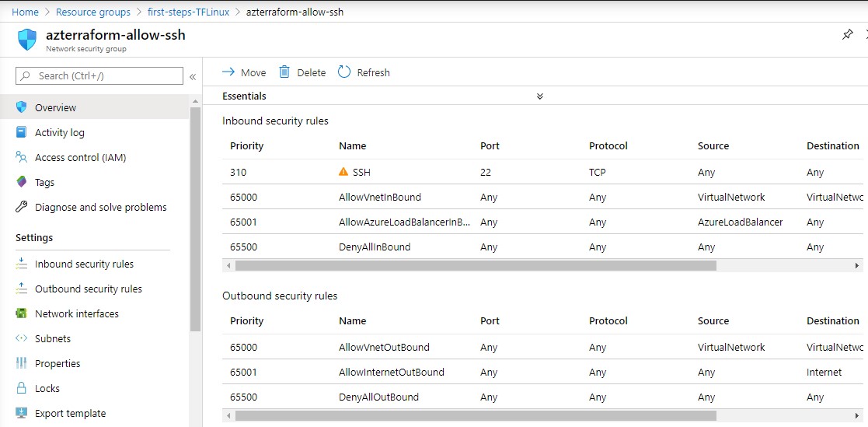Expand the Essentials section chevron
This screenshot has height=427, width=868.
pos(539,96)
